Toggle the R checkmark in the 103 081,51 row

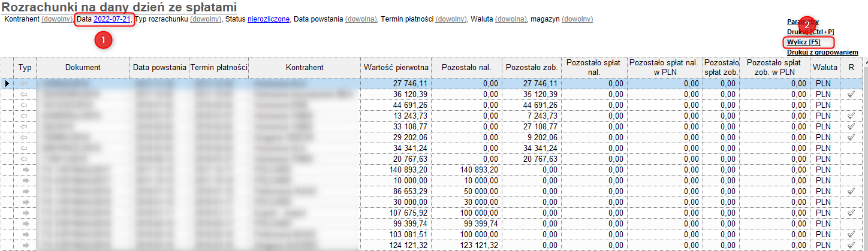[851, 234]
